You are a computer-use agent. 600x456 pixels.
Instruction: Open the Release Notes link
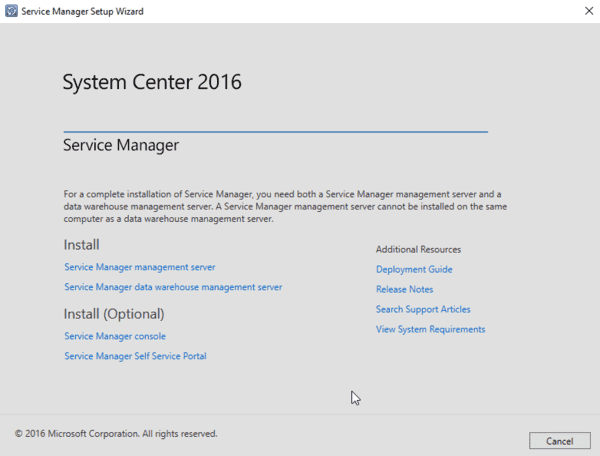pos(404,289)
